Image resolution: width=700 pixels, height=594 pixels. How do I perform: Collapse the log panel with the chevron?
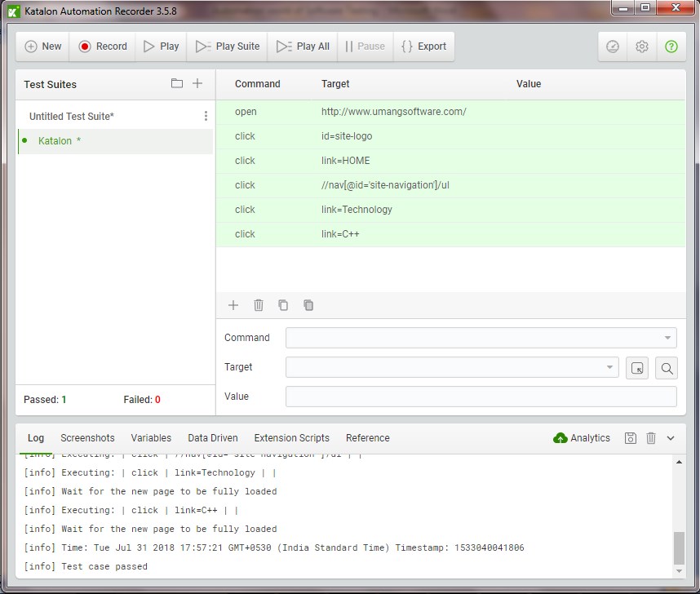tap(671, 439)
